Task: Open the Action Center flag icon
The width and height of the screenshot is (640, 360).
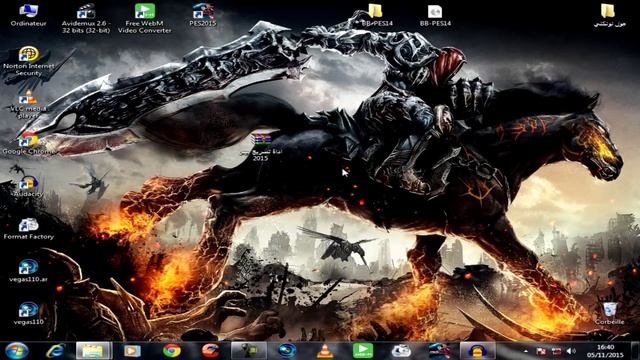Action: coord(542,351)
